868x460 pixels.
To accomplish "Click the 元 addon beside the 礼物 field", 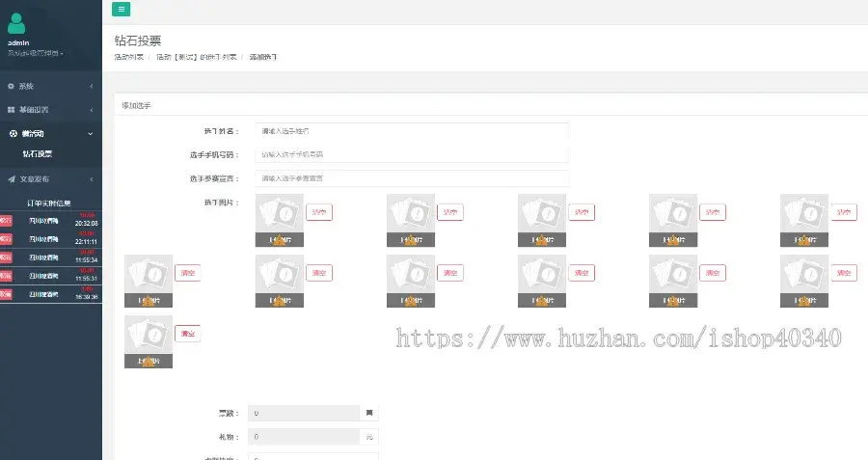I will [369, 437].
